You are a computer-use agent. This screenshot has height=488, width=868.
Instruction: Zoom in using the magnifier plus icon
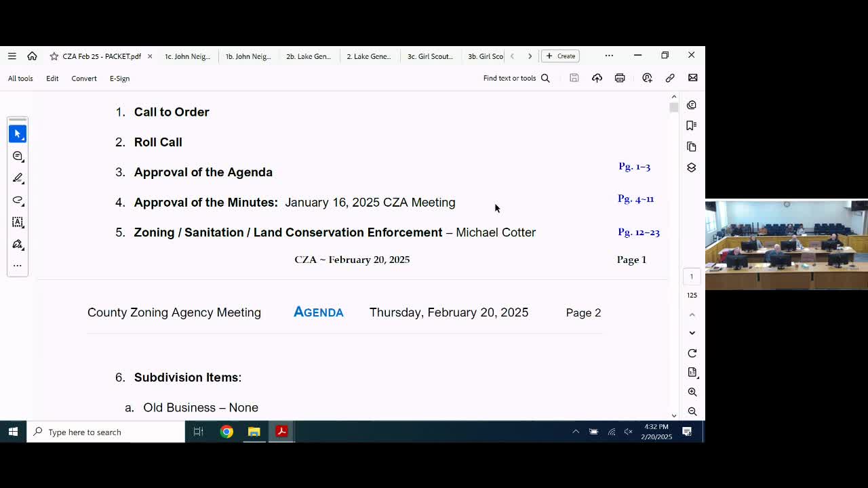click(x=692, y=392)
